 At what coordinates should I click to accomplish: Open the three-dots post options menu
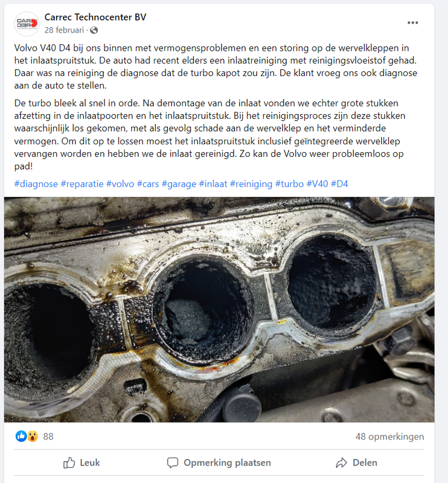[x=412, y=22]
